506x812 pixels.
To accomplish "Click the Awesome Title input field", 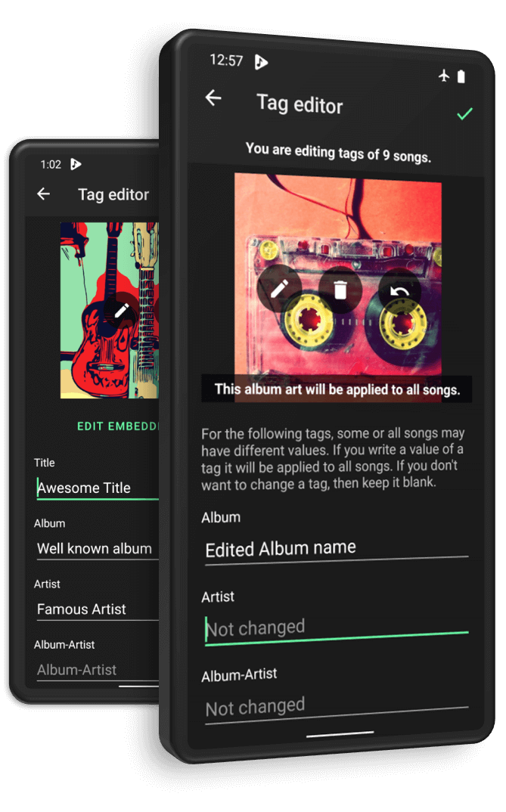I will click(97, 488).
